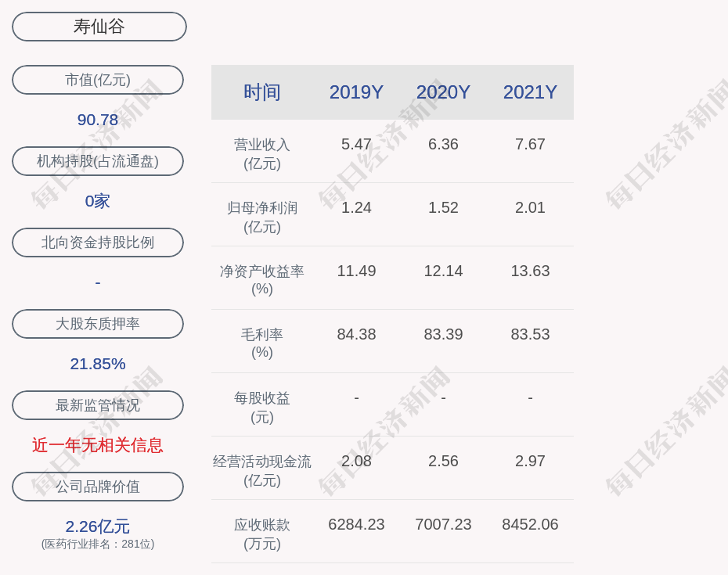728x575 pixels.
Task: Click the receivables value 7007.23
Action: 443,524
